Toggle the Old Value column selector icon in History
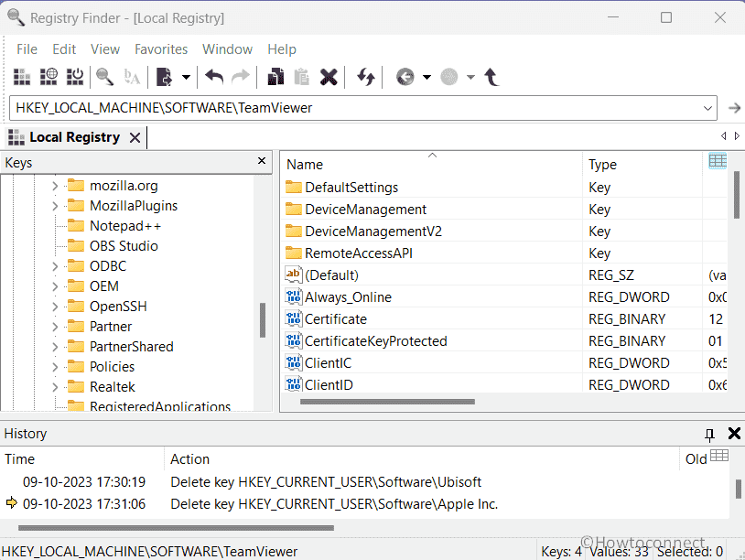 coord(719,456)
